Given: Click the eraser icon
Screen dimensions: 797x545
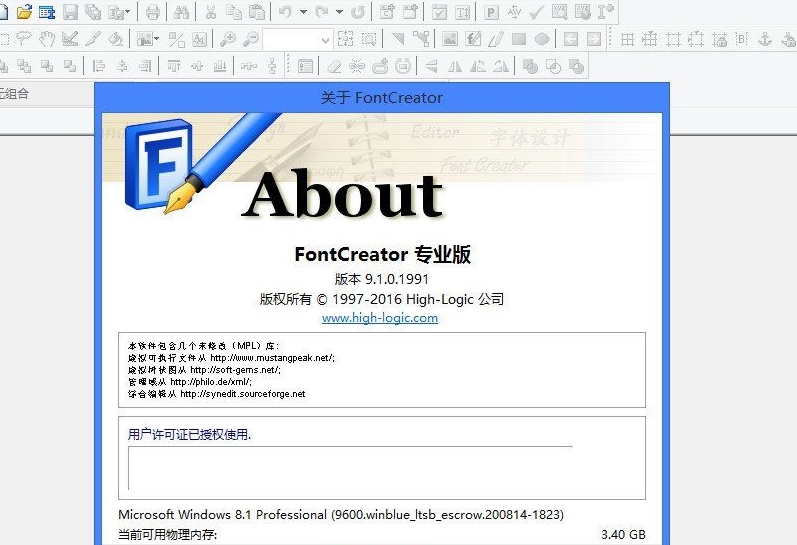Looking at the screenshot, I should 334,66.
